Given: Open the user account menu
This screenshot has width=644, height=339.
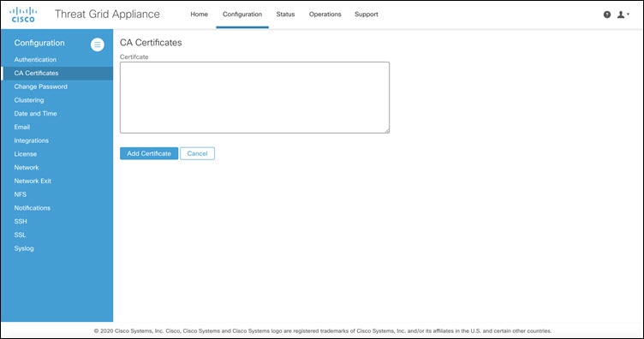Looking at the screenshot, I should (x=623, y=15).
